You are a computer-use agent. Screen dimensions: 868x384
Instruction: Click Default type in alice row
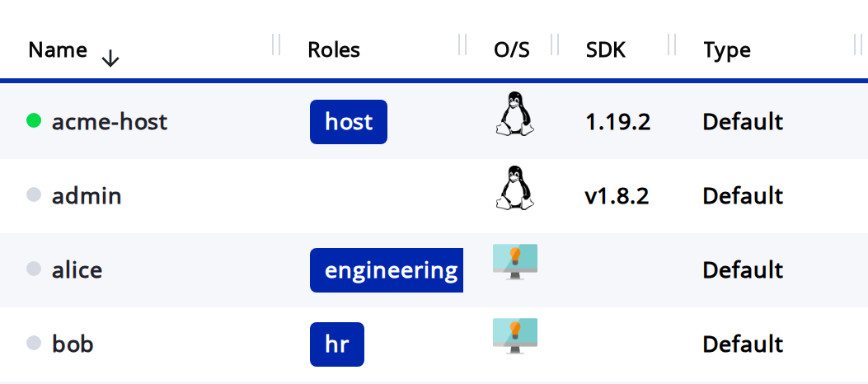(x=743, y=270)
